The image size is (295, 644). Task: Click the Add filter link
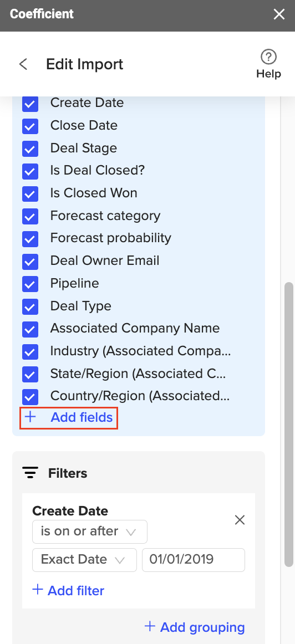coord(76,591)
